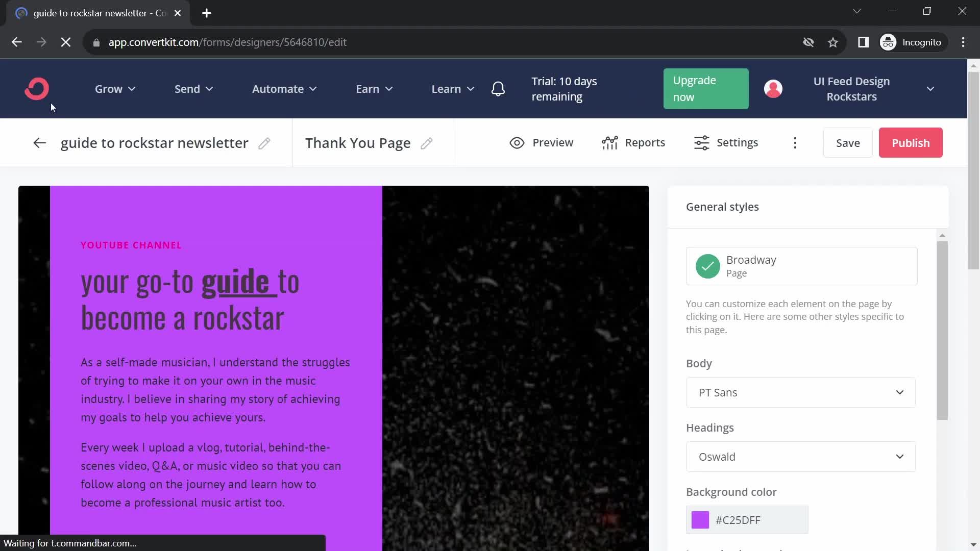The width and height of the screenshot is (980, 551).
Task: Click the Publish button
Action: 911,142
